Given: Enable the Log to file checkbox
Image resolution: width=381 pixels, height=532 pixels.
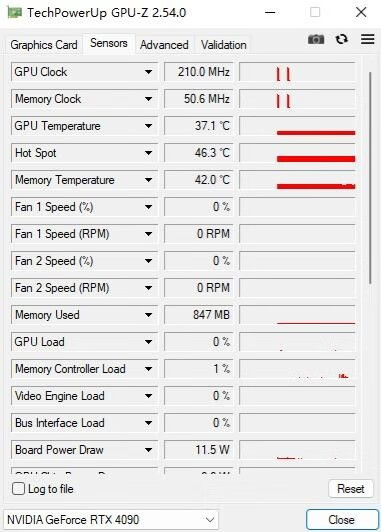Looking at the screenshot, I should coord(18,489).
